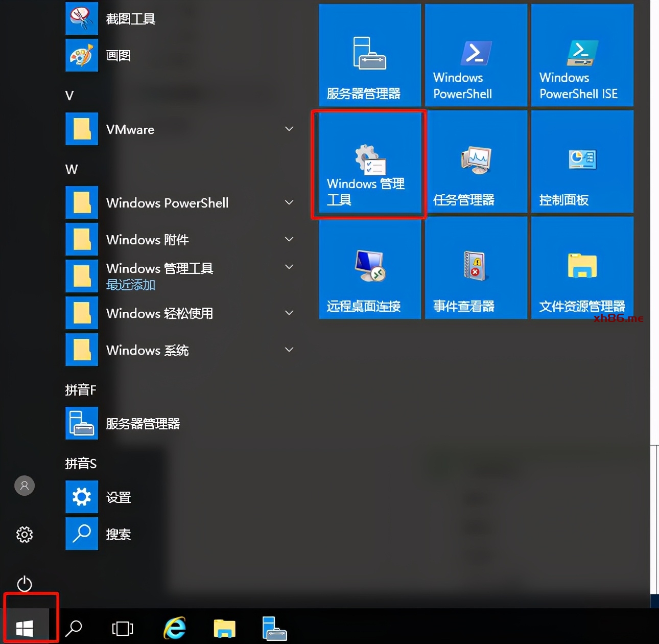
Task: Expand the Windows 轻松使用 folder
Action: [289, 313]
